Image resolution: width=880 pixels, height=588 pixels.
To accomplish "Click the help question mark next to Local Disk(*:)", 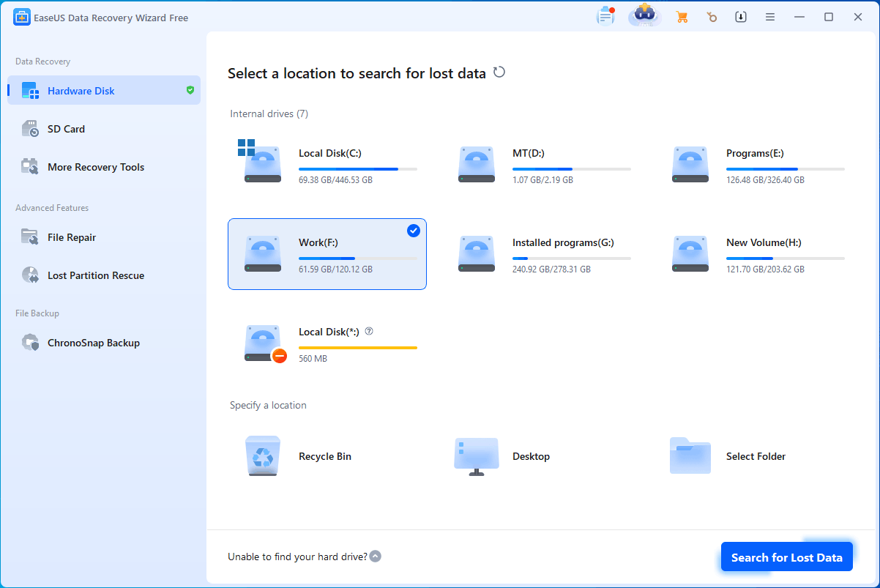I will (369, 331).
